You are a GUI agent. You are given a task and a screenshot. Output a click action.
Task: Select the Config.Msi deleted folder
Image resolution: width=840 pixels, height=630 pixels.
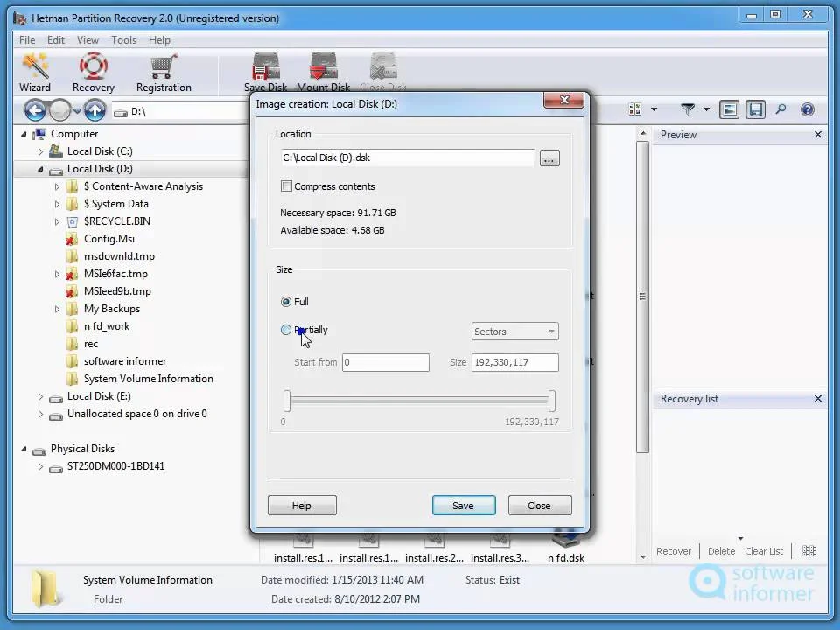pos(109,239)
